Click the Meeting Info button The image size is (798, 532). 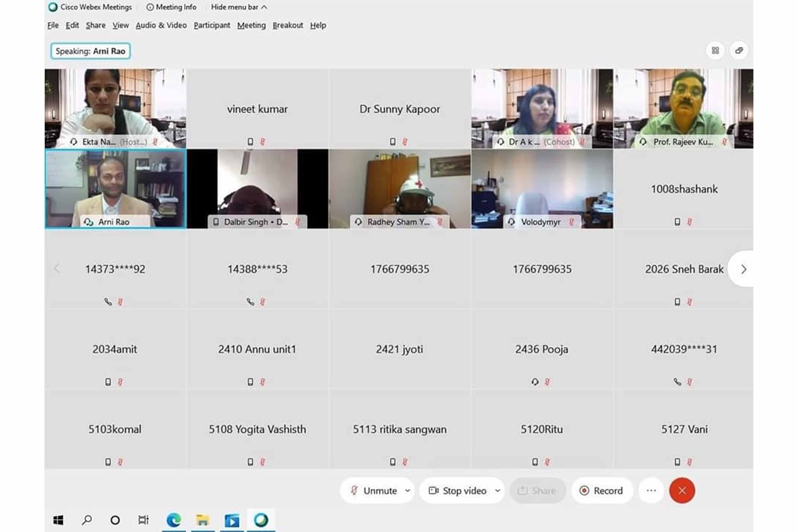click(172, 7)
